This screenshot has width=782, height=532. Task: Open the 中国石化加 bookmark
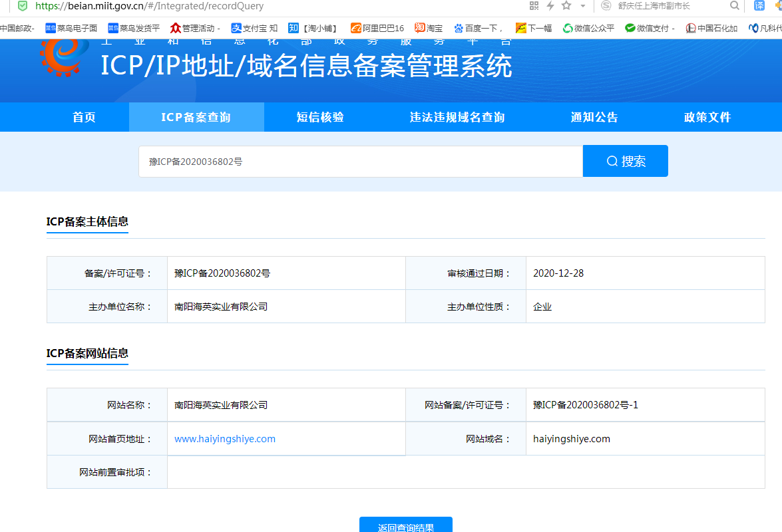pyautogui.click(x=711, y=29)
